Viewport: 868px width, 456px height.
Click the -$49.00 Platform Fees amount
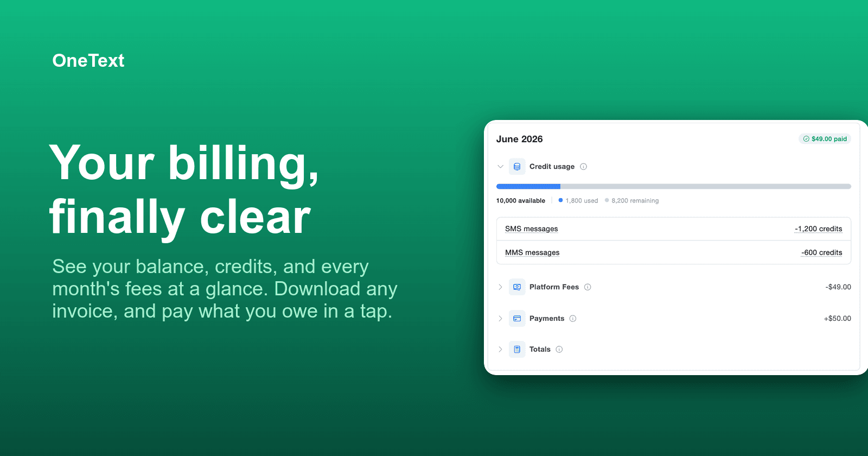(x=838, y=287)
